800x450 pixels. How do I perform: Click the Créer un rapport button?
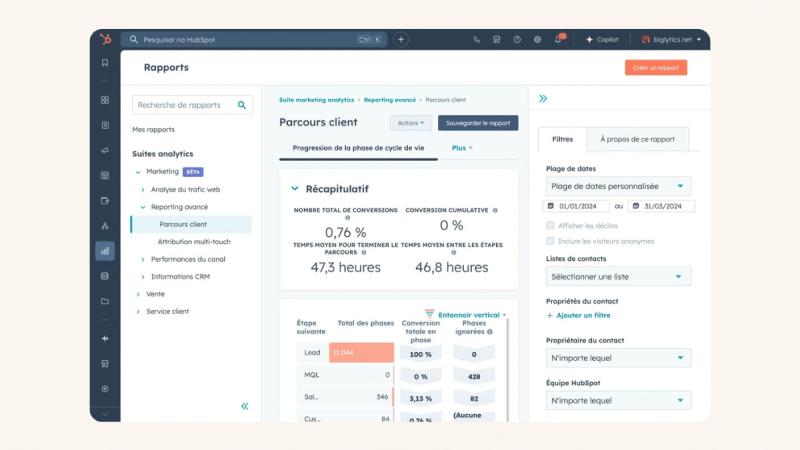[x=656, y=67]
